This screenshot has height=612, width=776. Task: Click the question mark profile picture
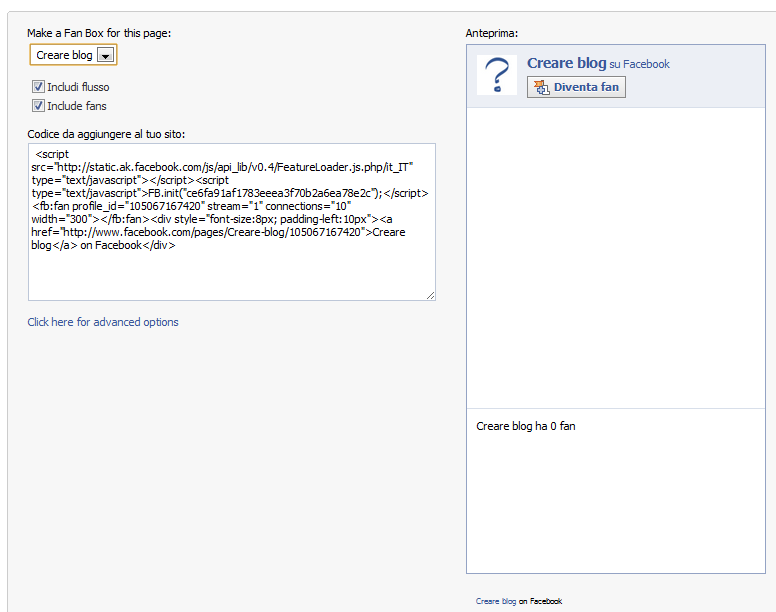coord(497,75)
